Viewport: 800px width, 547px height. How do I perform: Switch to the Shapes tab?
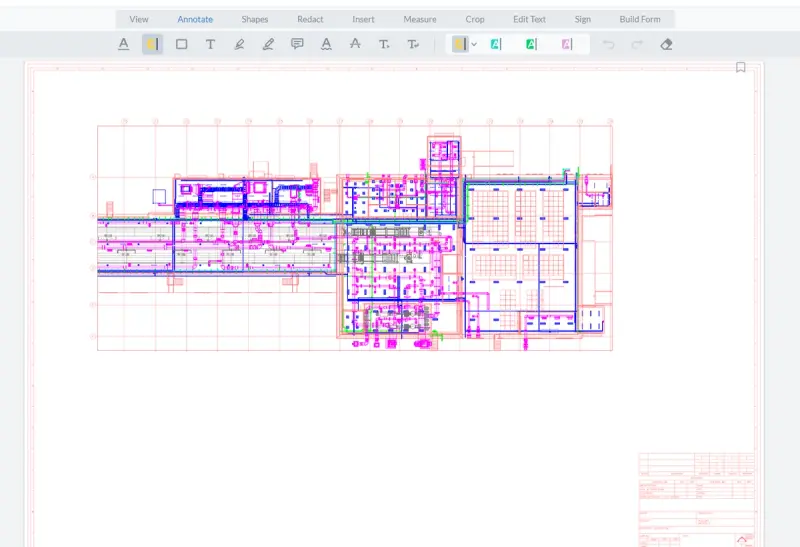[255, 19]
